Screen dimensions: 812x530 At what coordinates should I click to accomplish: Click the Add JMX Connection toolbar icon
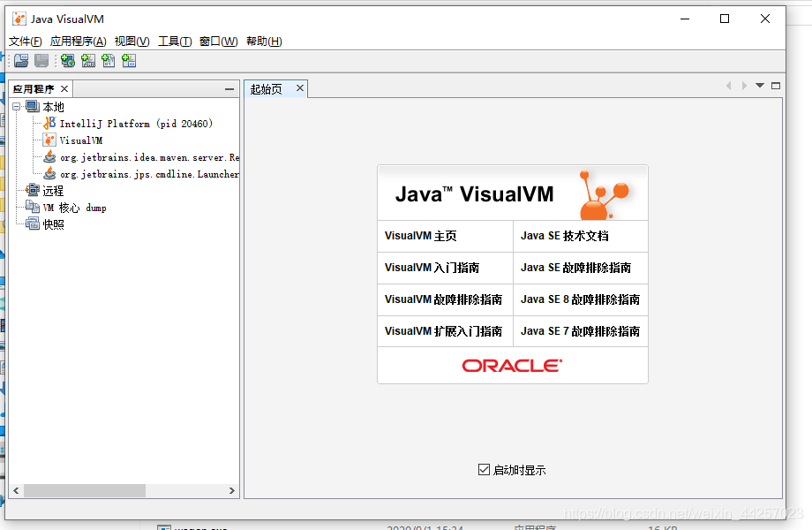(x=88, y=61)
